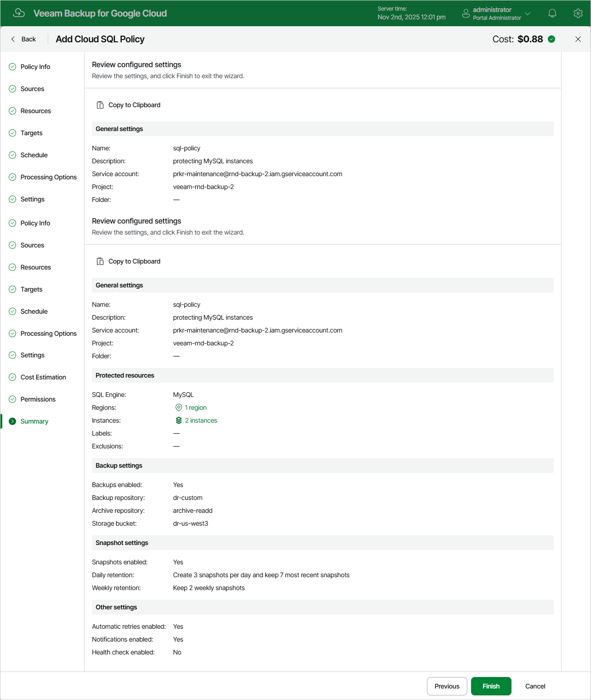
Task: Click the Finish button
Action: [x=491, y=686]
